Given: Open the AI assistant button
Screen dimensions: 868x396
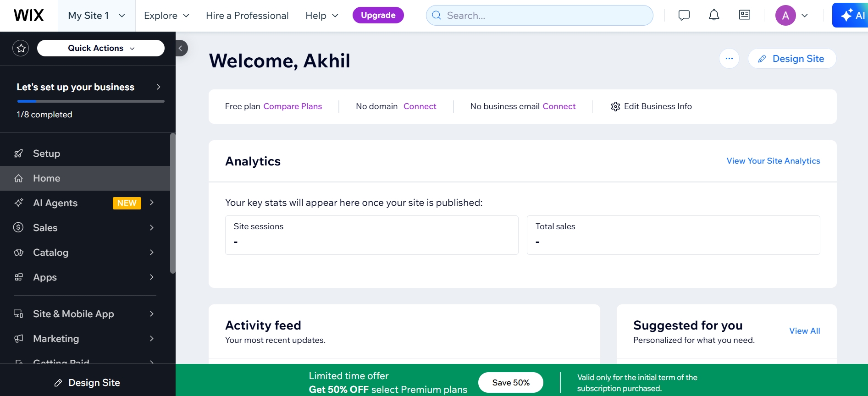Looking at the screenshot, I should coord(851,15).
